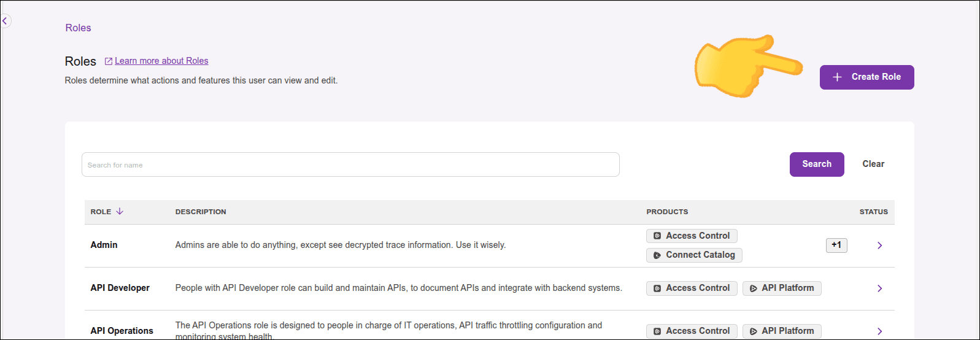Click the plus icon on Create Role

(x=837, y=77)
